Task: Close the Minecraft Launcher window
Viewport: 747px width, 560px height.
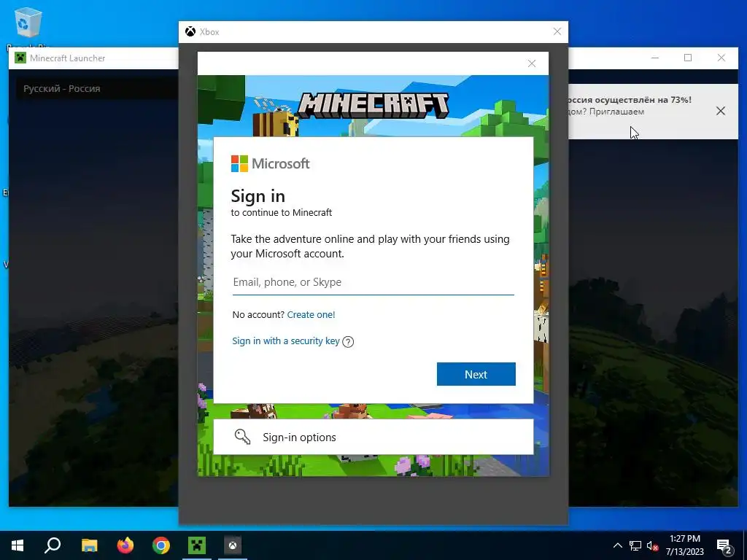Action: 721,58
